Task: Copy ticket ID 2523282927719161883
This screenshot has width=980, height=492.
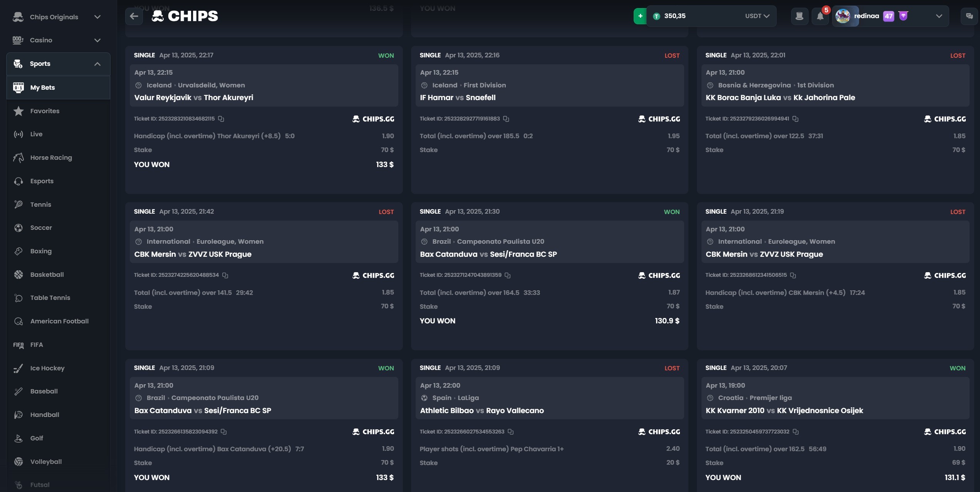Action: point(506,119)
